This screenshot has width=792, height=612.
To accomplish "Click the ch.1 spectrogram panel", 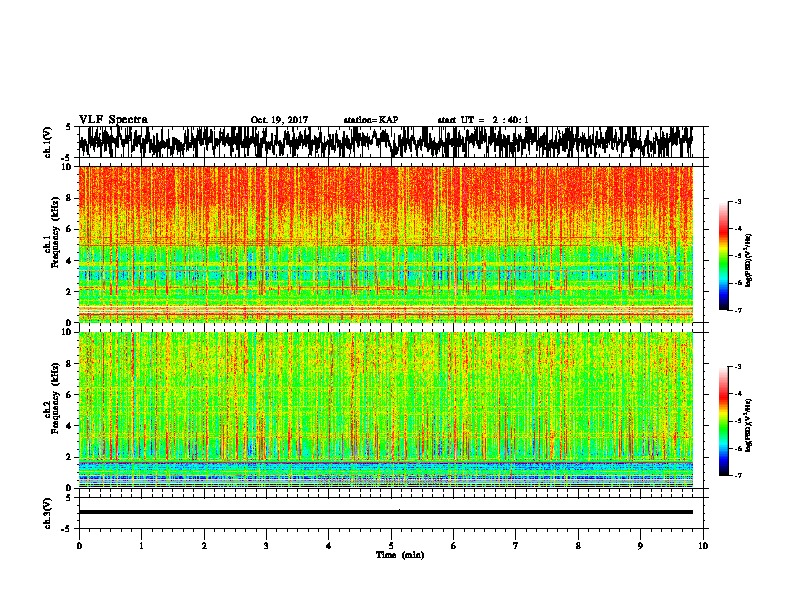I will (385, 244).
